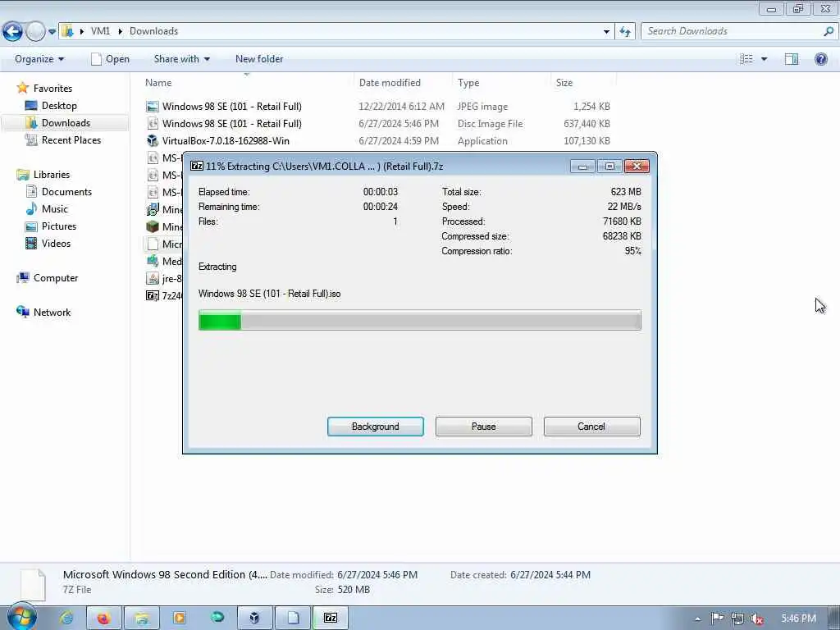Click Favorites in the navigation pane

[x=52, y=89]
